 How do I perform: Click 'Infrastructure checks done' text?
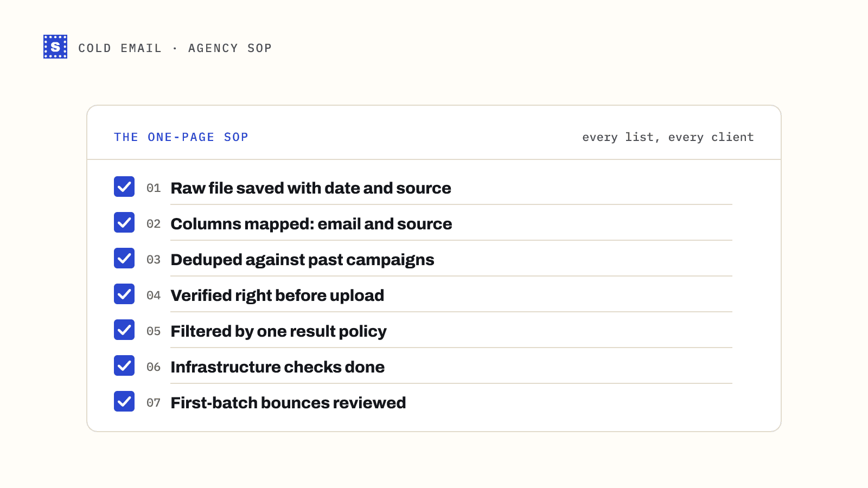[x=278, y=367]
